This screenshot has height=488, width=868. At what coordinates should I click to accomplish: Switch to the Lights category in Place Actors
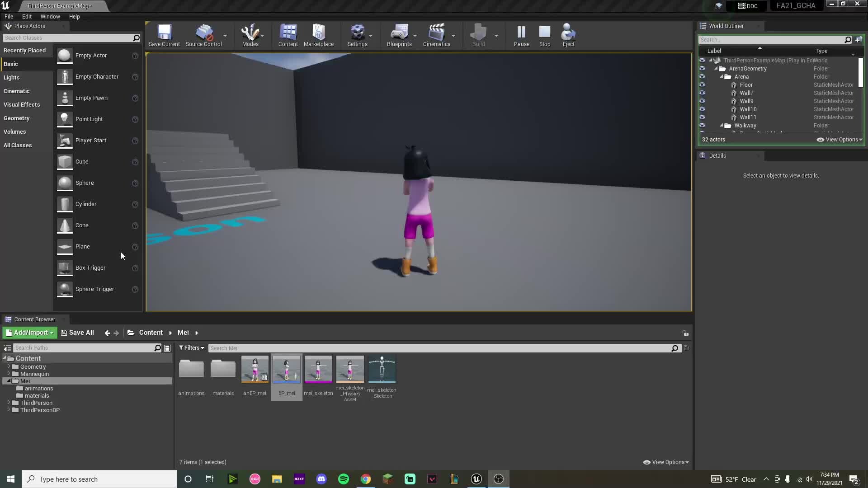point(12,77)
